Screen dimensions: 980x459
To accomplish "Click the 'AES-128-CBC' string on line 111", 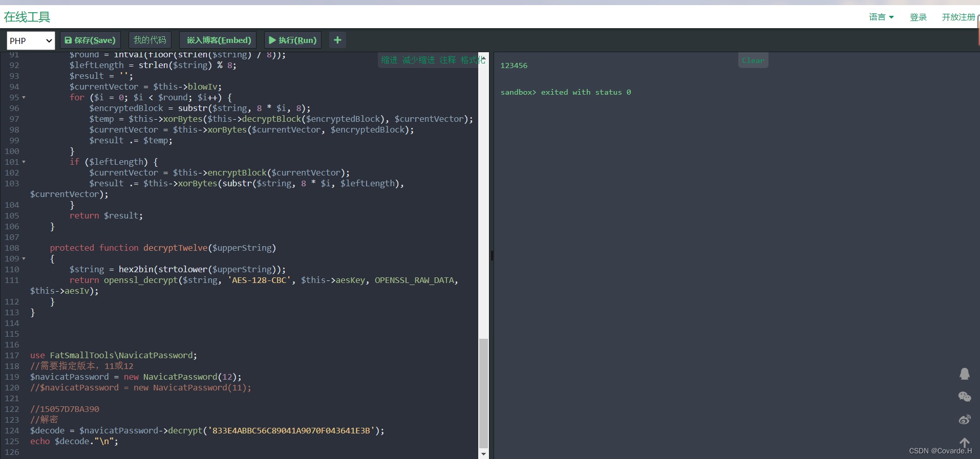I will click(259, 280).
